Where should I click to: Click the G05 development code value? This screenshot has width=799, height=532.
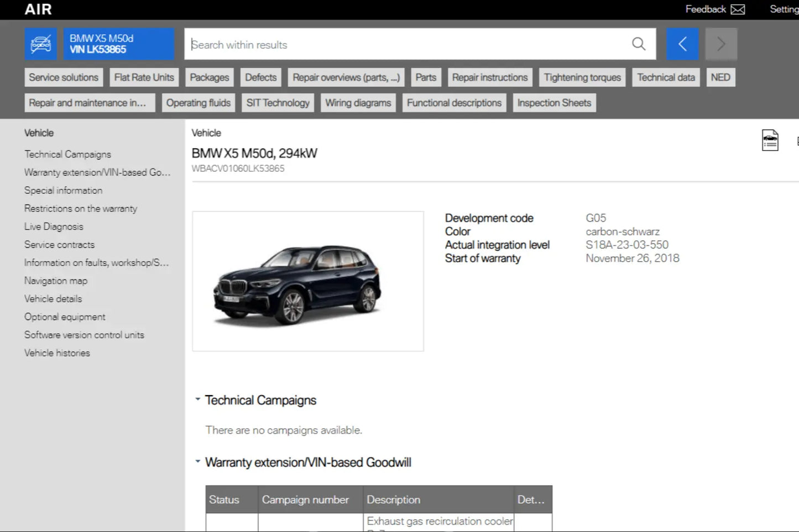click(x=596, y=218)
